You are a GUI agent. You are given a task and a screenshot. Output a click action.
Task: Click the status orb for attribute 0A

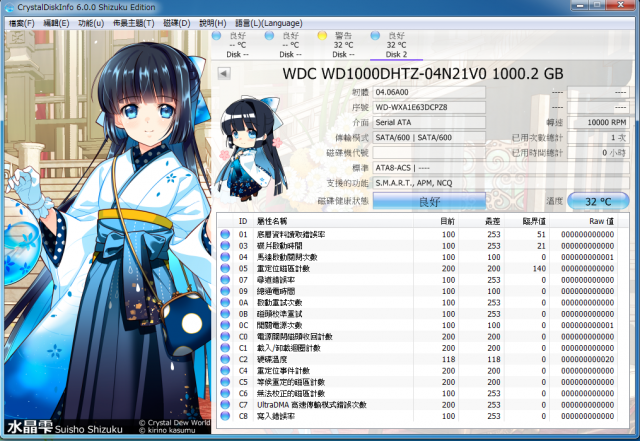click(225, 303)
